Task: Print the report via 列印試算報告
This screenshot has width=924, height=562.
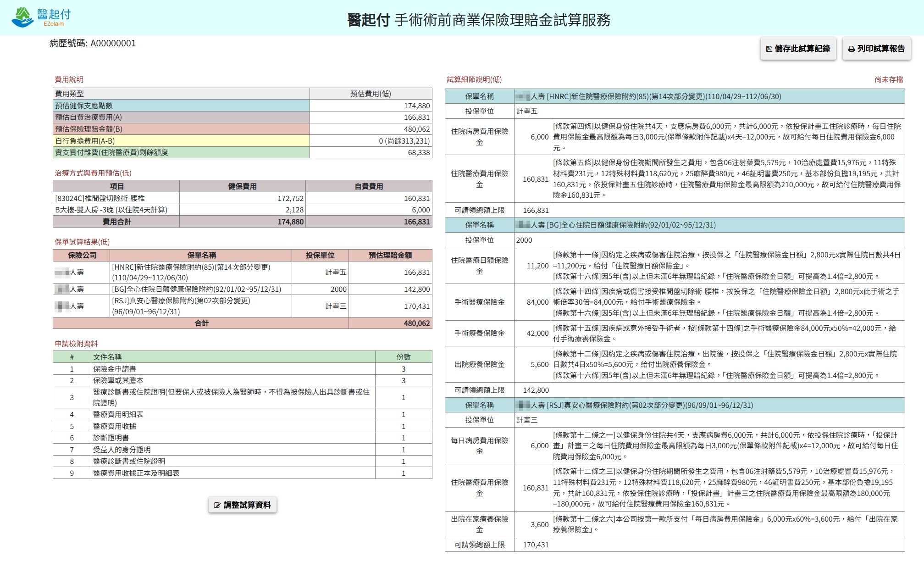Action: coord(876,49)
